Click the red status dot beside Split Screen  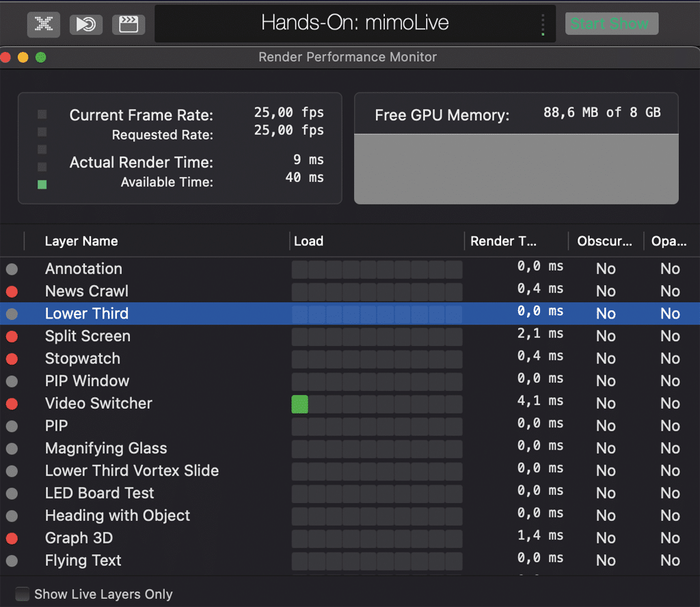[x=12, y=336]
